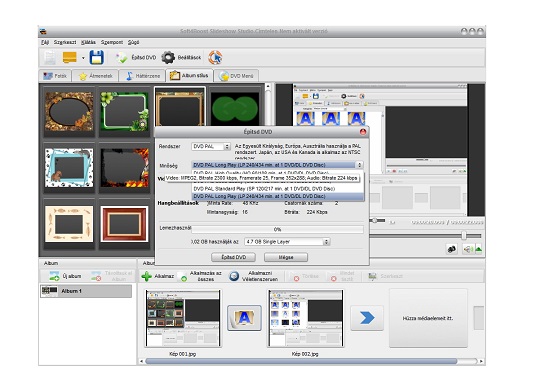Screen dimensions: 550x392
Task: Open Beállítások gear settings
Action: tap(181, 58)
